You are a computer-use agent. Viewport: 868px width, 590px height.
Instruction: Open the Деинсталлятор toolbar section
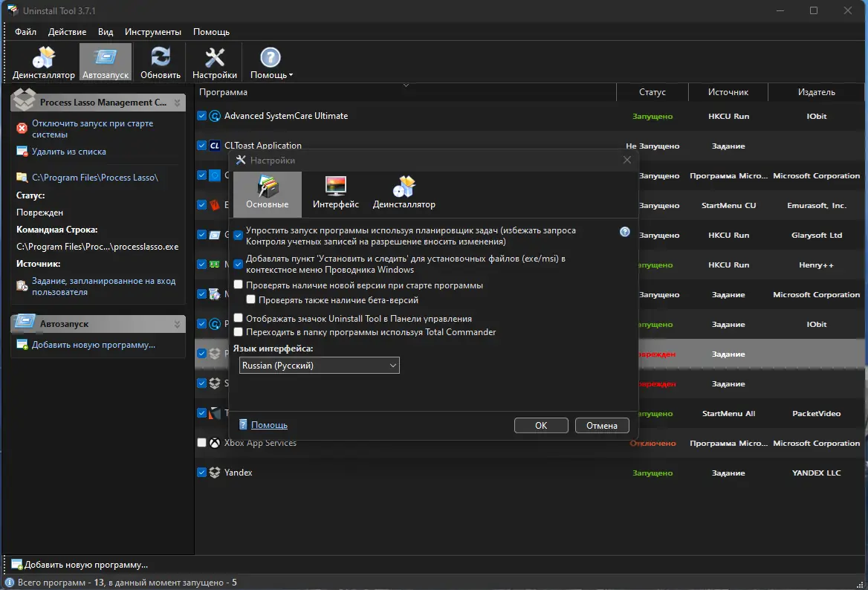coord(43,62)
